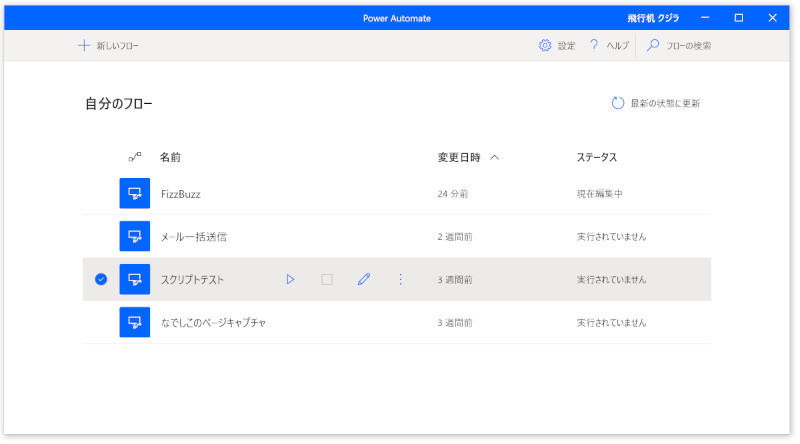Click the blue スクリプトテスト flow icon
800x444 pixels.
134,280
